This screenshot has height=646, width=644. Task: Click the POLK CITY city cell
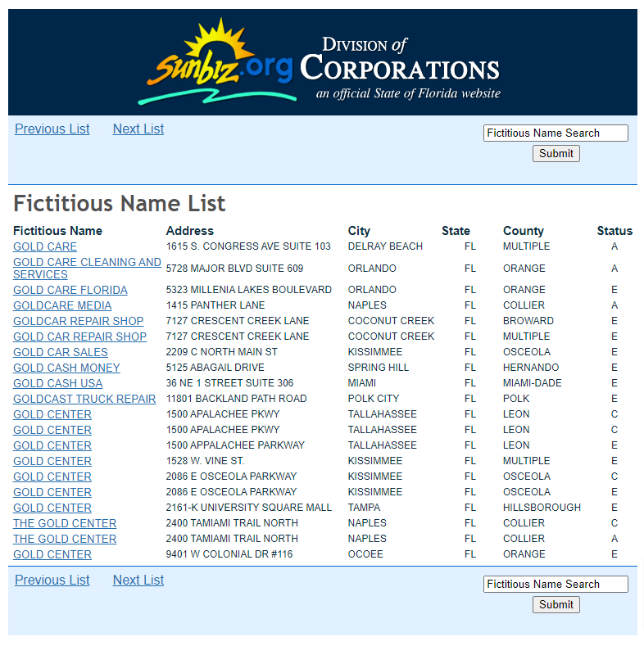click(x=374, y=399)
